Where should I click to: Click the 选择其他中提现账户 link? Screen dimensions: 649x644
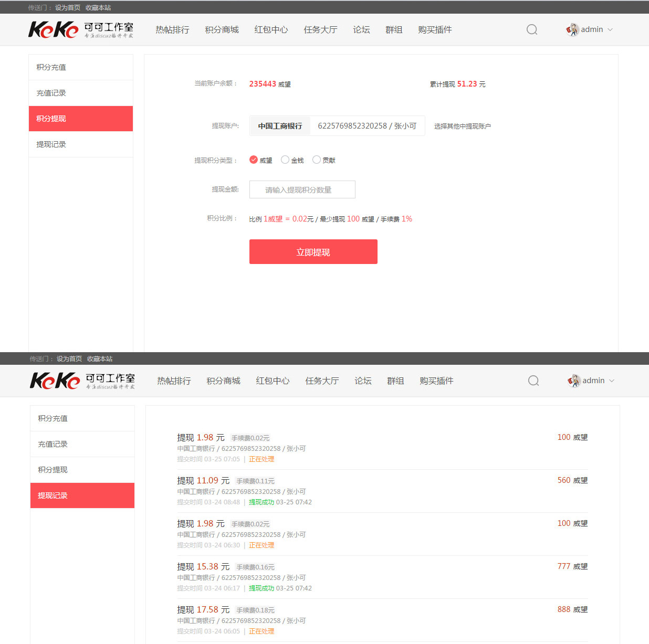click(x=462, y=126)
